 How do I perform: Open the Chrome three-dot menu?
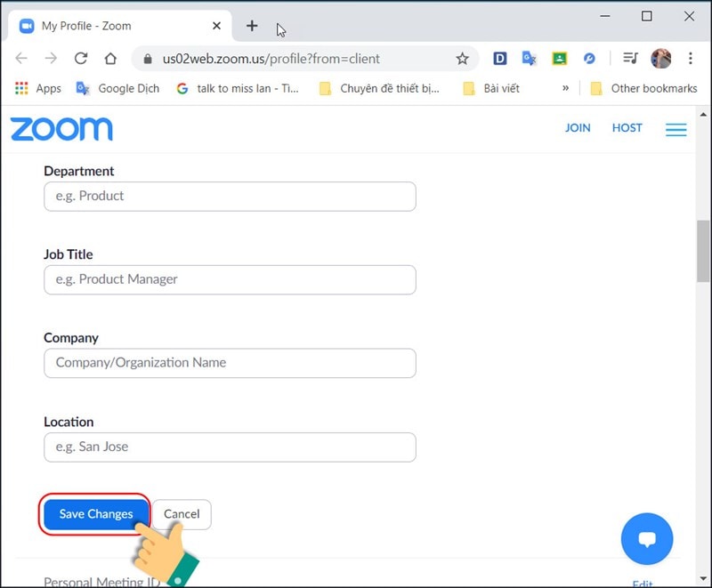tap(690, 59)
